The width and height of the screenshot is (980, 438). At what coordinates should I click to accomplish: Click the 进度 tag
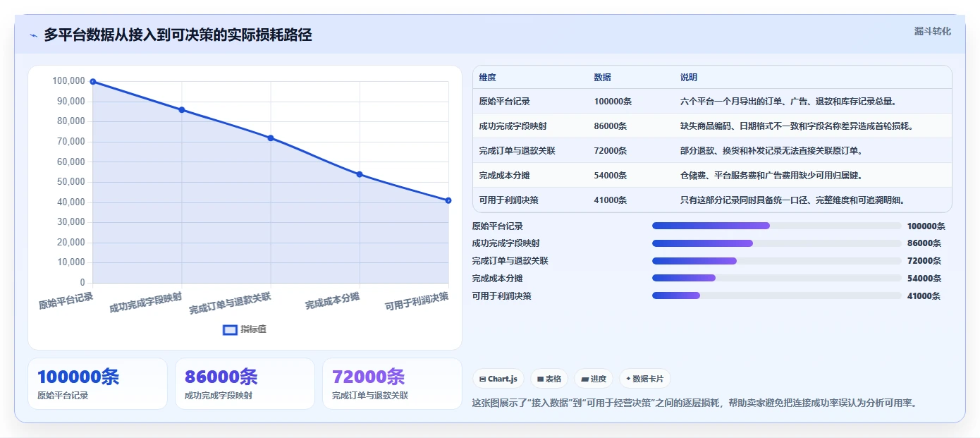point(594,379)
